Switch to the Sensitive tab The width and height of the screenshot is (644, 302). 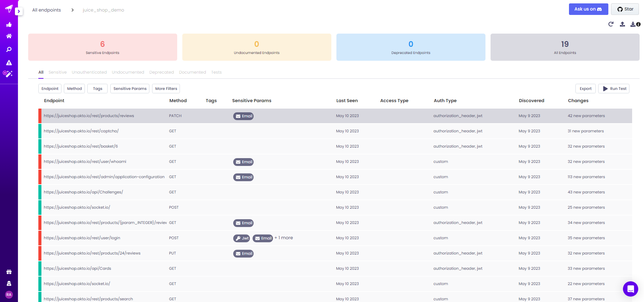coord(57,72)
